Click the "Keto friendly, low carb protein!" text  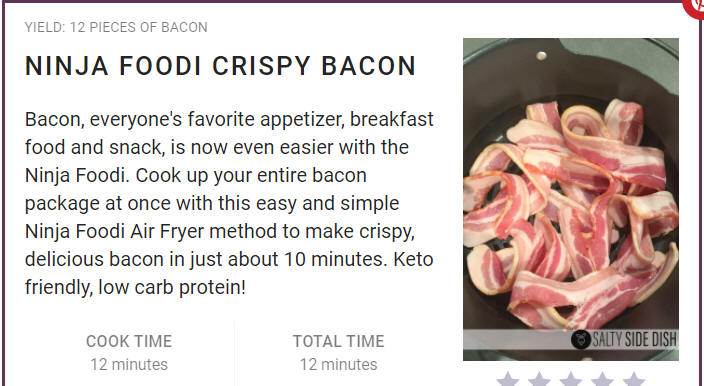click(229, 273)
